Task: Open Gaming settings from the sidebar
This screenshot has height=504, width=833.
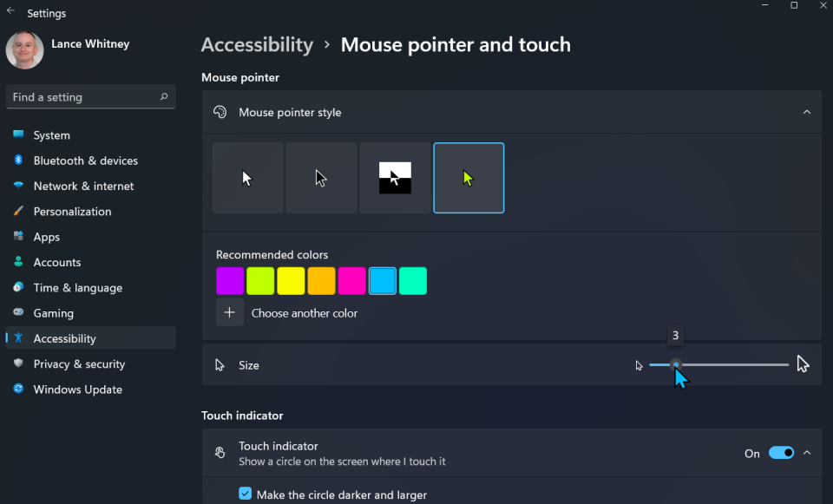Action: pos(53,312)
